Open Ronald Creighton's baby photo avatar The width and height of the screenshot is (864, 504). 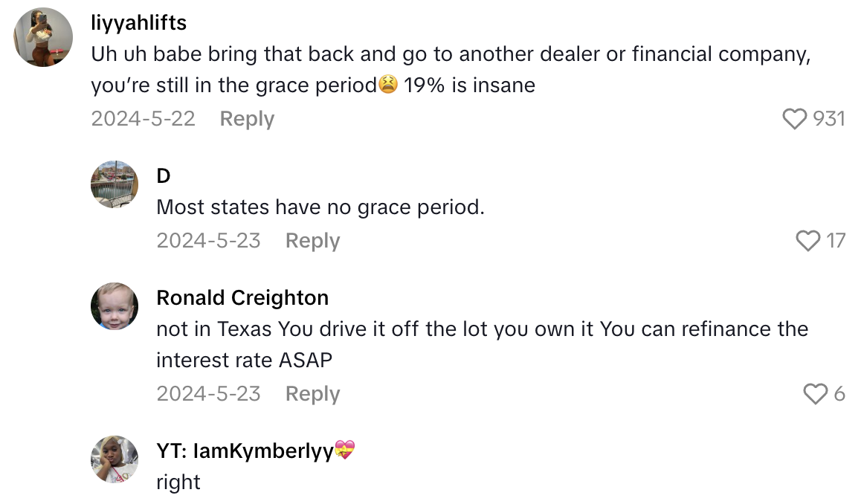(115, 306)
